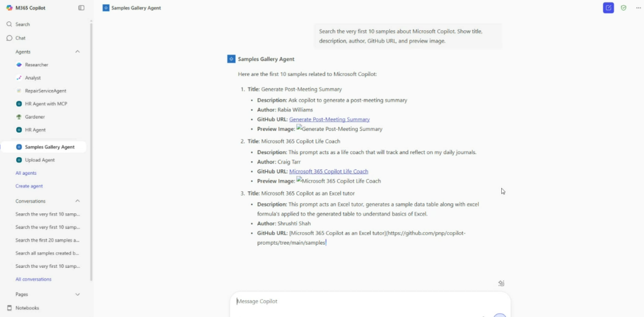Click the green shield protection icon

click(623, 8)
